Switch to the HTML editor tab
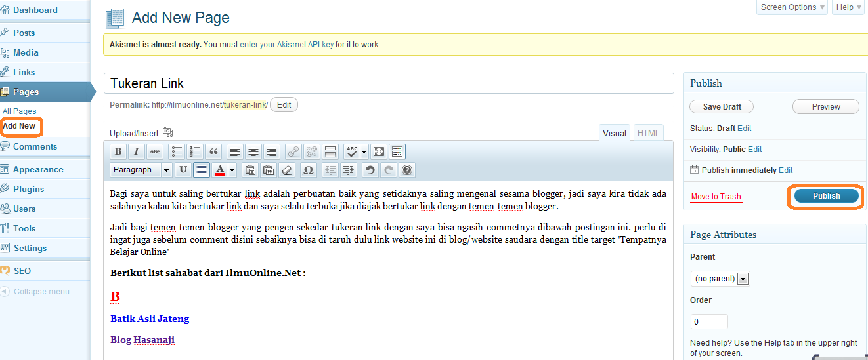 tap(648, 133)
